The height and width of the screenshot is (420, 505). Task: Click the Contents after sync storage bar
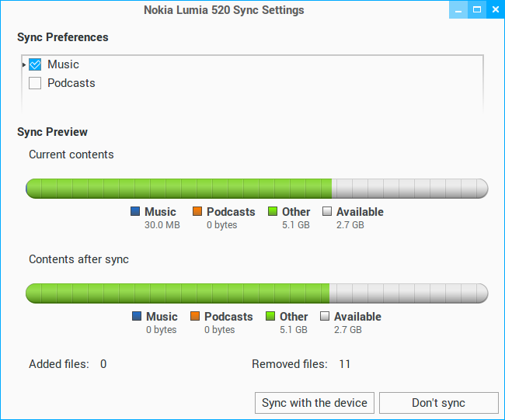click(257, 293)
